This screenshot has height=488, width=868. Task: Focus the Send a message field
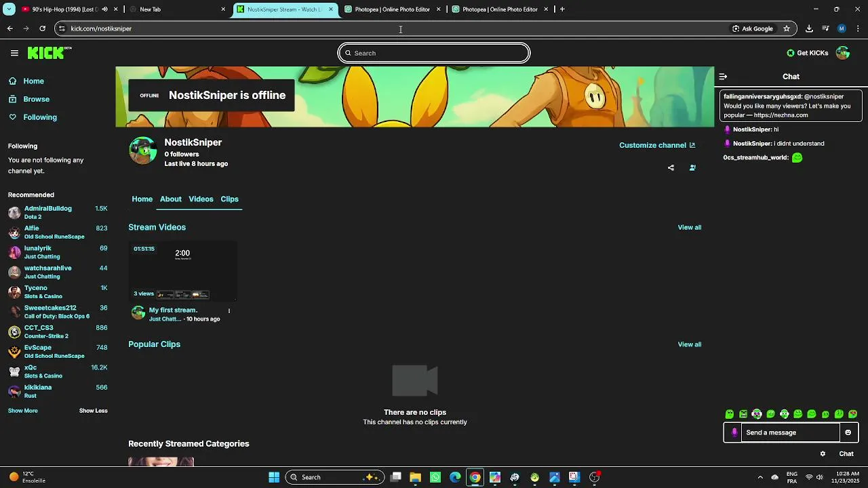pyautogui.click(x=791, y=432)
